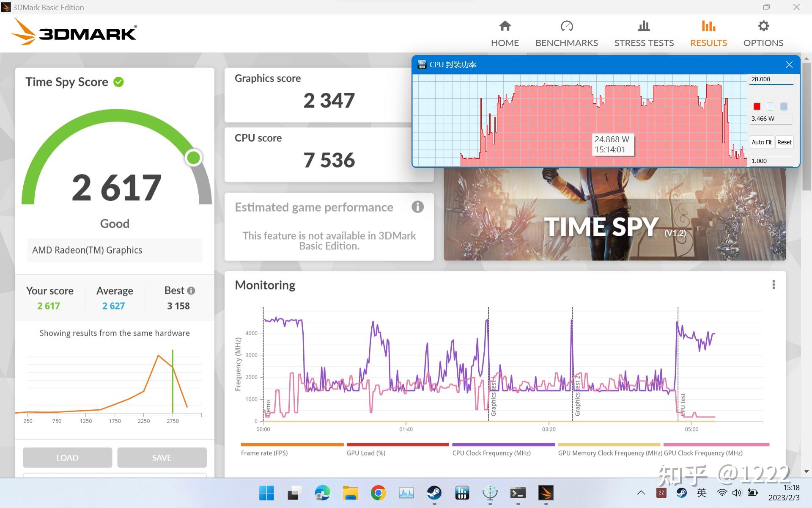
Task: Show info for Estimated game performance
Action: (417, 207)
